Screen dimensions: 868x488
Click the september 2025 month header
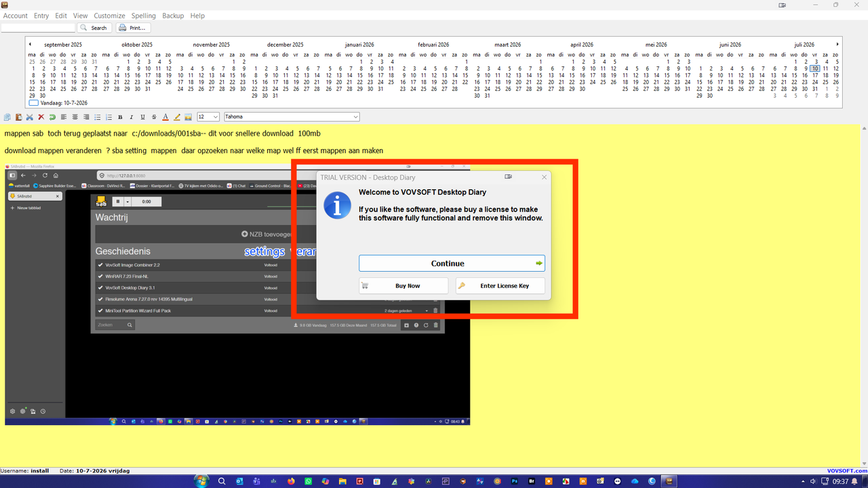tap(63, 45)
